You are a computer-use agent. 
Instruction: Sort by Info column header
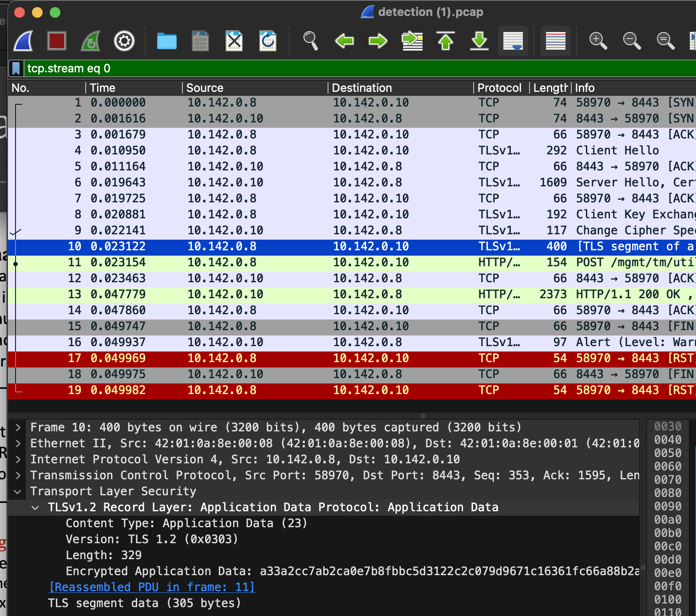(634, 88)
